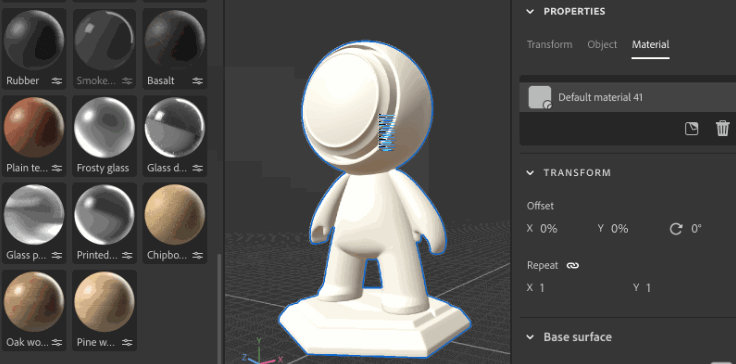Collapse the Base surface section
The width and height of the screenshot is (736, 364).
click(x=530, y=337)
